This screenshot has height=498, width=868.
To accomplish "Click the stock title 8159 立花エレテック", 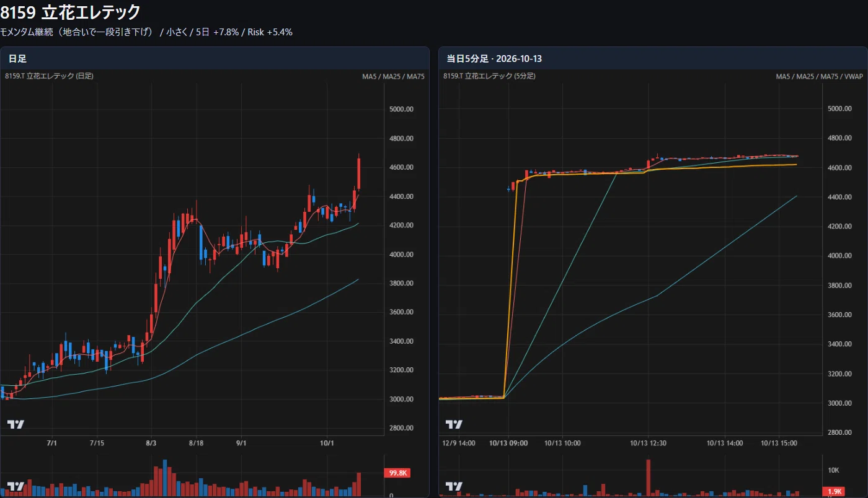I will click(x=71, y=12).
